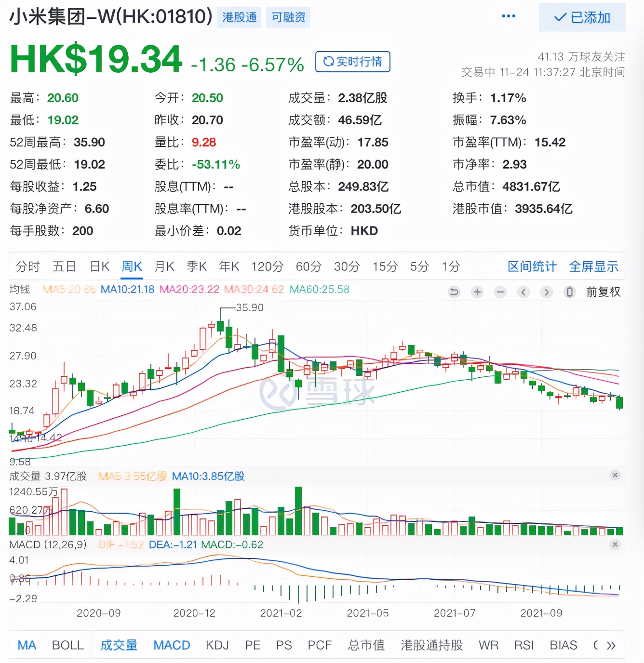
Task: Toggle the BOLL indicator
Action: [x=68, y=645]
